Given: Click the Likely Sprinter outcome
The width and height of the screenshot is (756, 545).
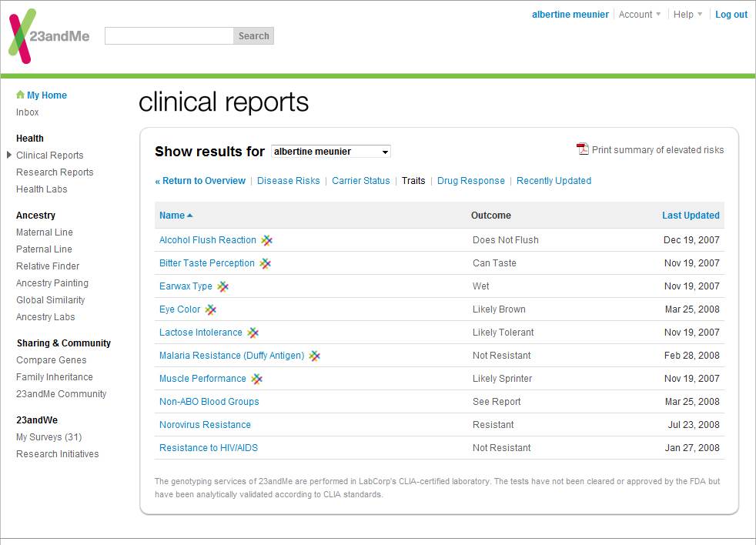Looking at the screenshot, I should [x=503, y=379].
